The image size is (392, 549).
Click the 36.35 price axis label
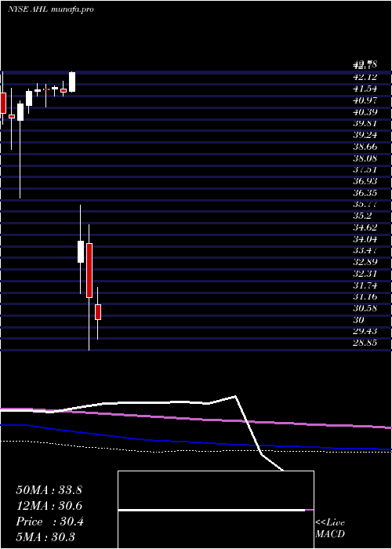[x=365, y=193]
